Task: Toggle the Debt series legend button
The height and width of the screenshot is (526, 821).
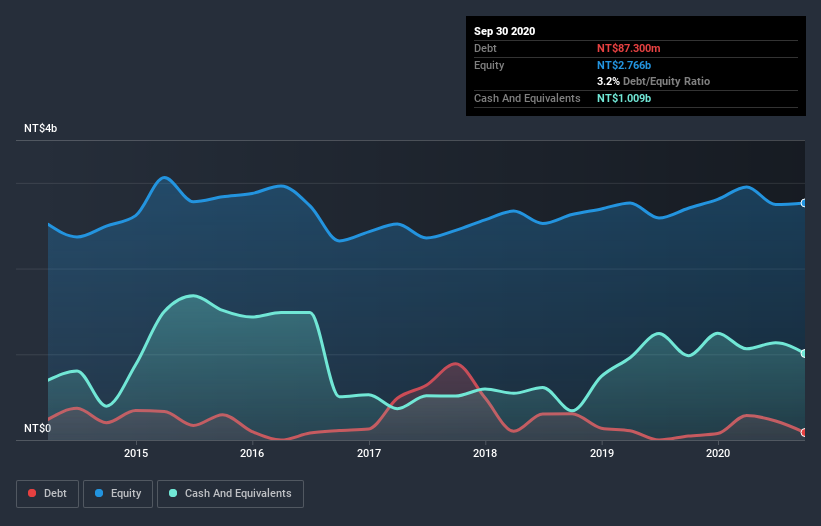Action: pos(48,494)
